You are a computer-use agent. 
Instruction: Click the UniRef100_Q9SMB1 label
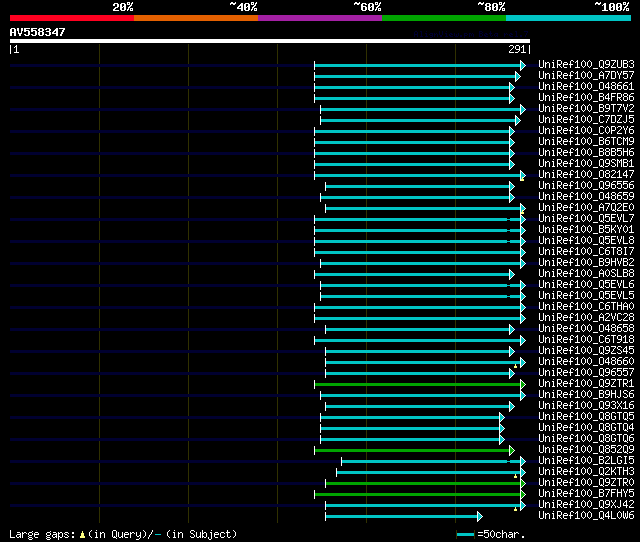[586, 164]
